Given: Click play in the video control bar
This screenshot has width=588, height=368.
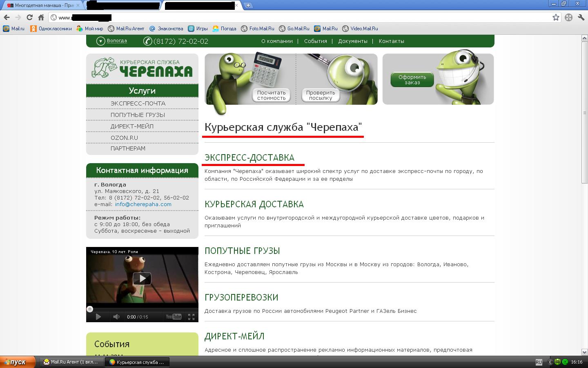Looking at the screenshot, I should click(98, 317).
